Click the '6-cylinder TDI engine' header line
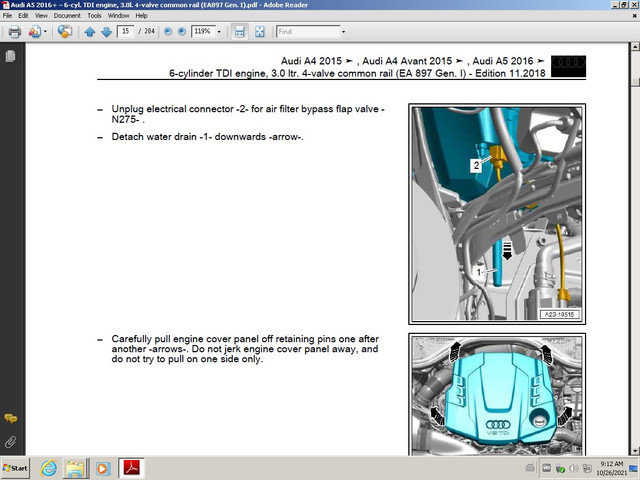The height and width of the screenshot is (480, 640). point(357,73)
